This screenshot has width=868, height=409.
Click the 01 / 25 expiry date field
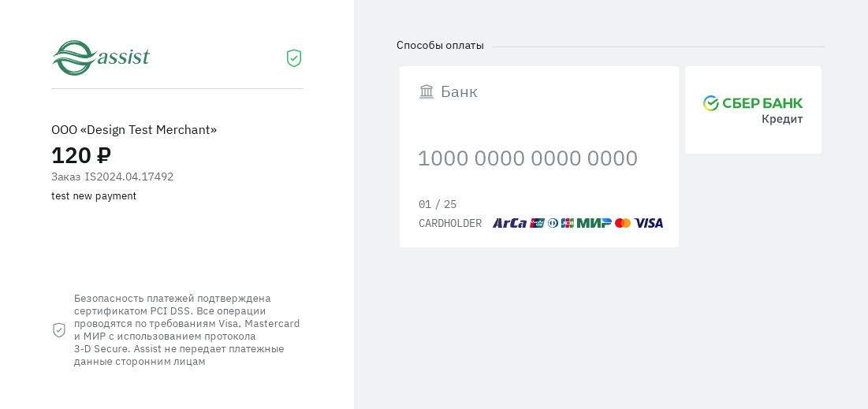pyautogui.click(x=438, y=204)
